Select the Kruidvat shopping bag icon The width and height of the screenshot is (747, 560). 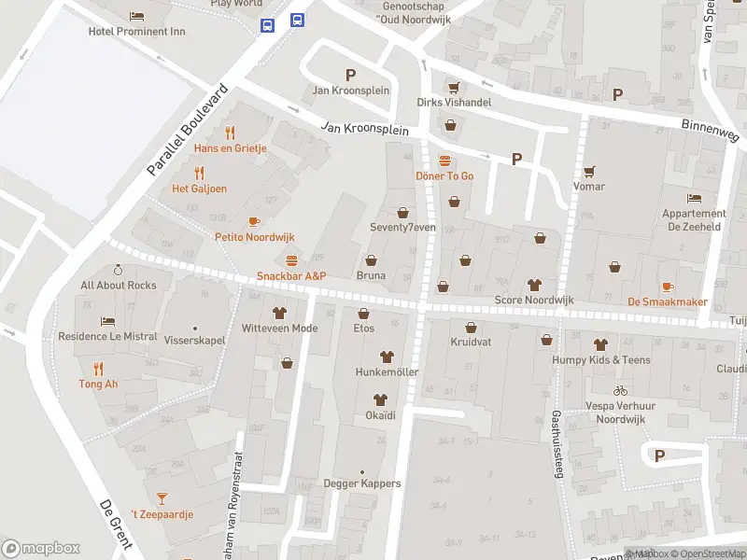(x=471, y=327)
